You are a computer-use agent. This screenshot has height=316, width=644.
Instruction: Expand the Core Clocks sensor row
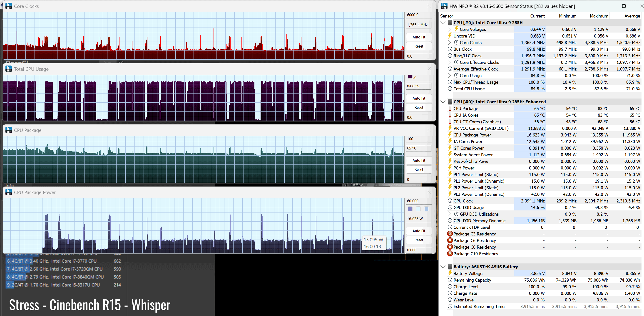[x=449, y=42]
